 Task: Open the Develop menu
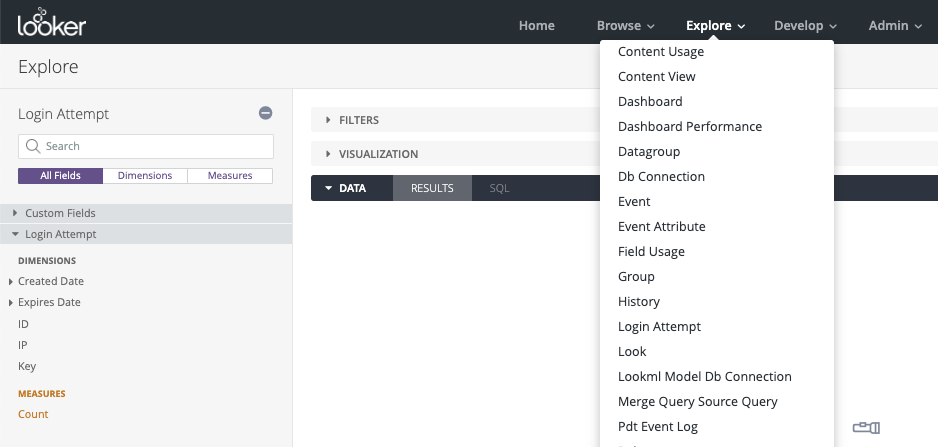[805, 26]
